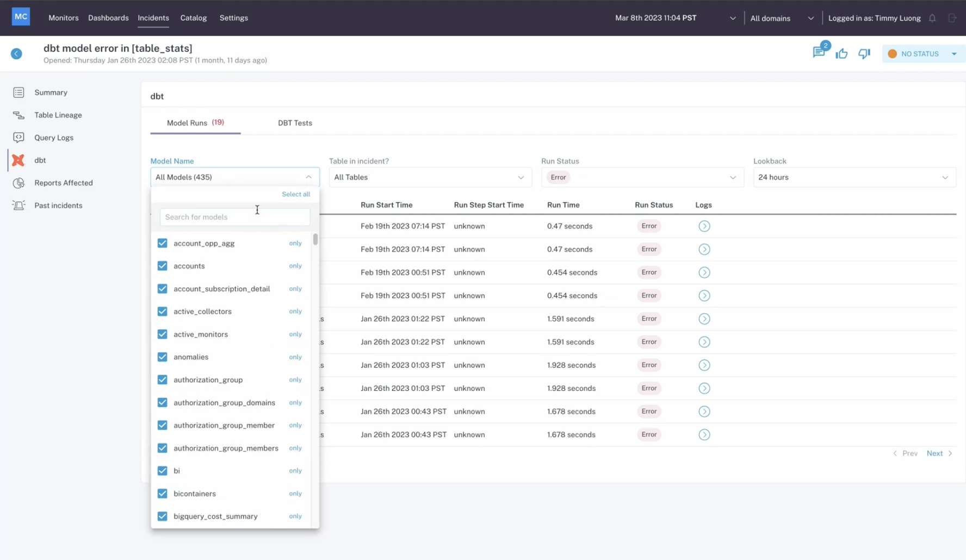Click only next to bigquery_cost_summary
966x560 pixels.
coord(295,517)
